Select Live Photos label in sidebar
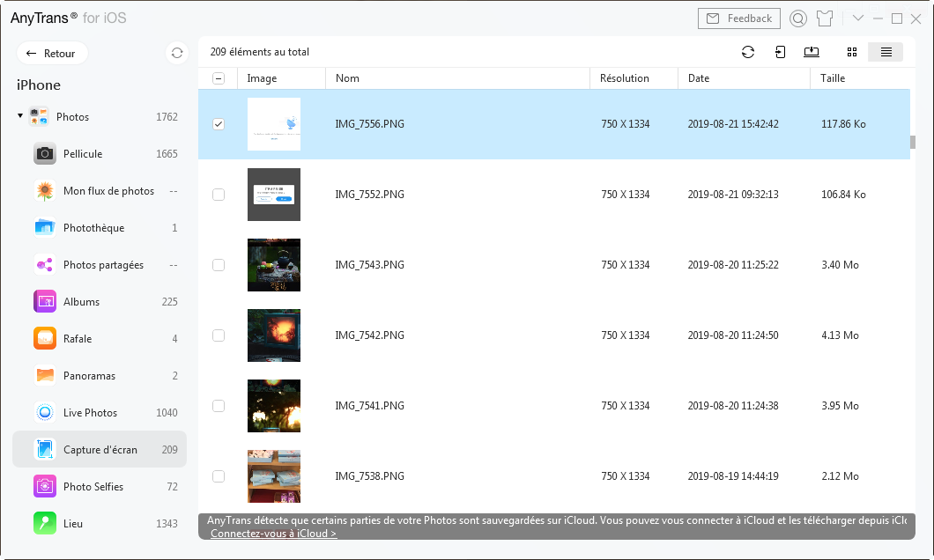This screenshot has height=560, width=934. point(91,412)
